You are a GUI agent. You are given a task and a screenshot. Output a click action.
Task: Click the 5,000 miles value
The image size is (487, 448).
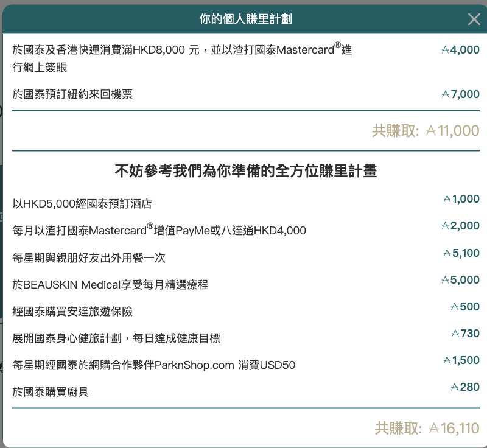(x=461, y=280)
